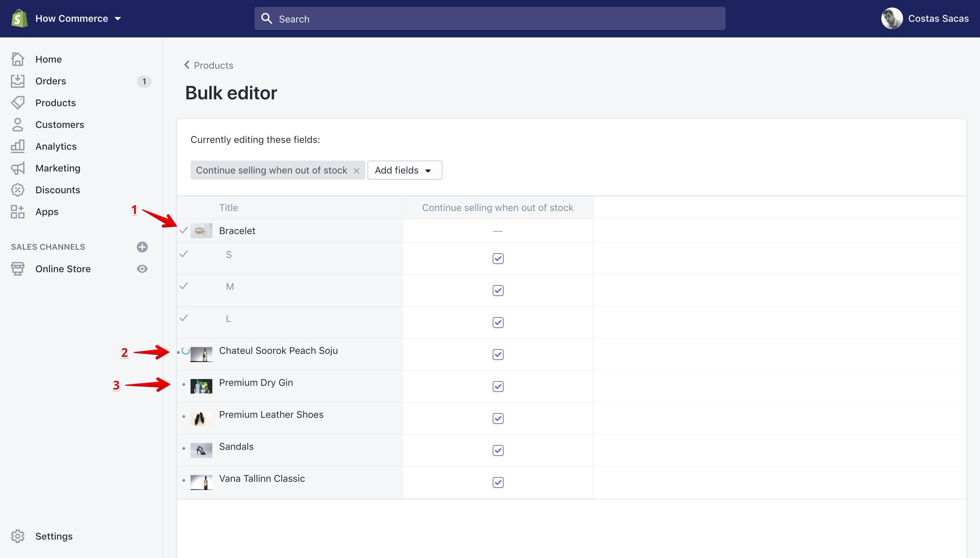This screenshot has width=980, height=558.
Task: Click the Premium Dry Gin thumbnail
Action: click(x=201, y=386)
